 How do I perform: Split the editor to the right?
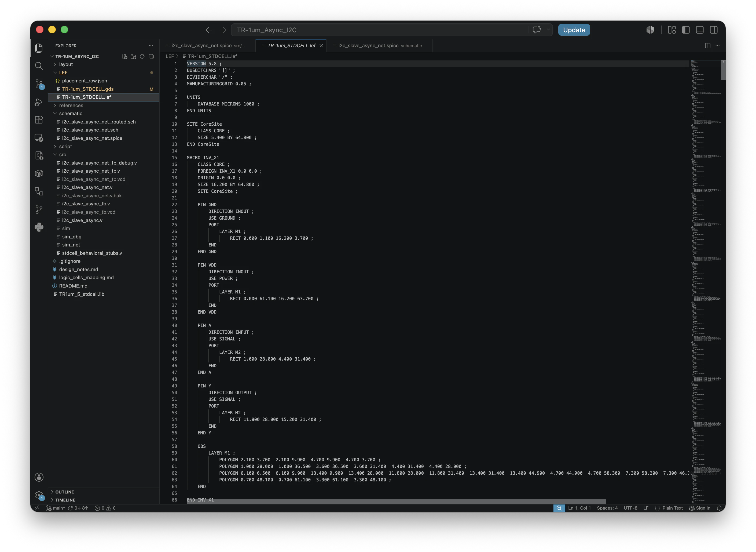pos(708,46)
